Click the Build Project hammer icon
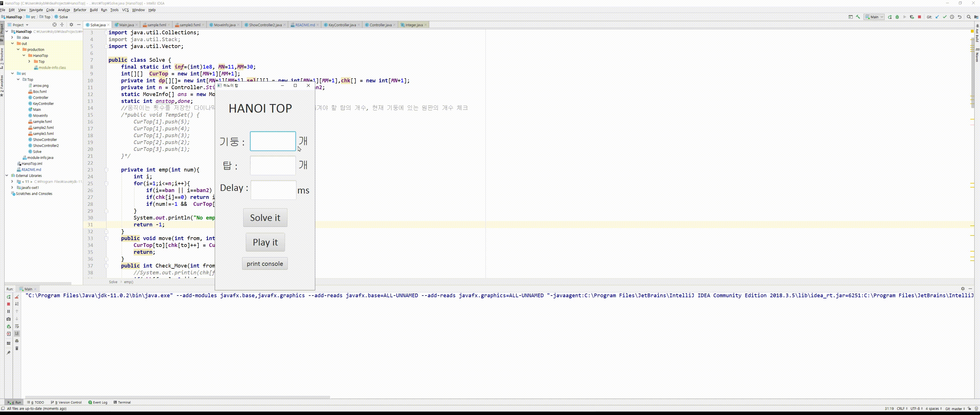980x415 pixels. (858, 17)
